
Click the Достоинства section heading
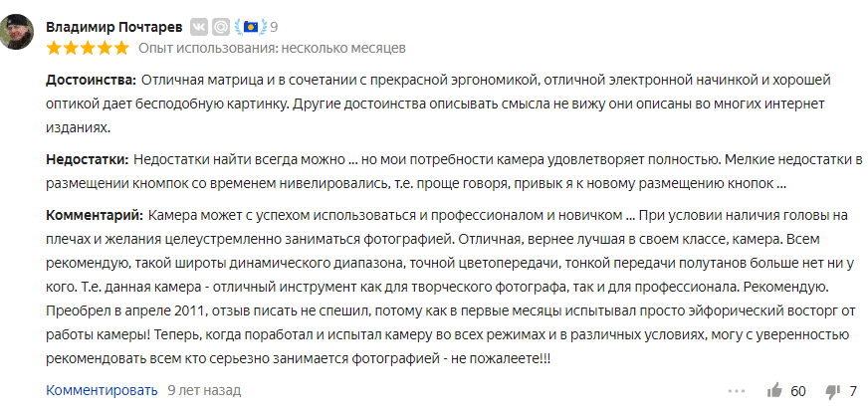[92, 80]
